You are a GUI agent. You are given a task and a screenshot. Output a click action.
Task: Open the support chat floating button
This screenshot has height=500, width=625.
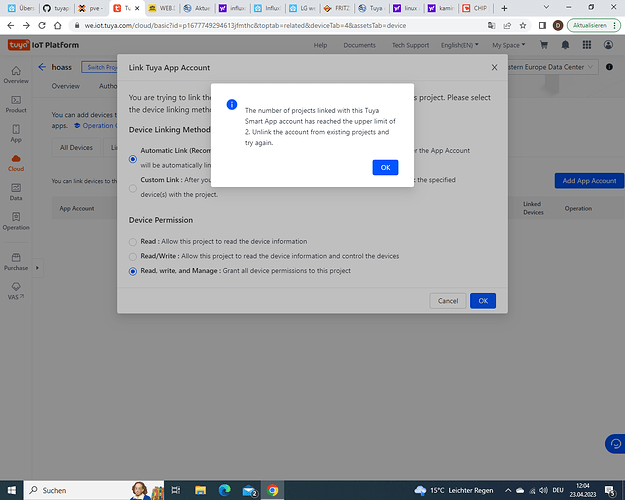click(615, 443)
